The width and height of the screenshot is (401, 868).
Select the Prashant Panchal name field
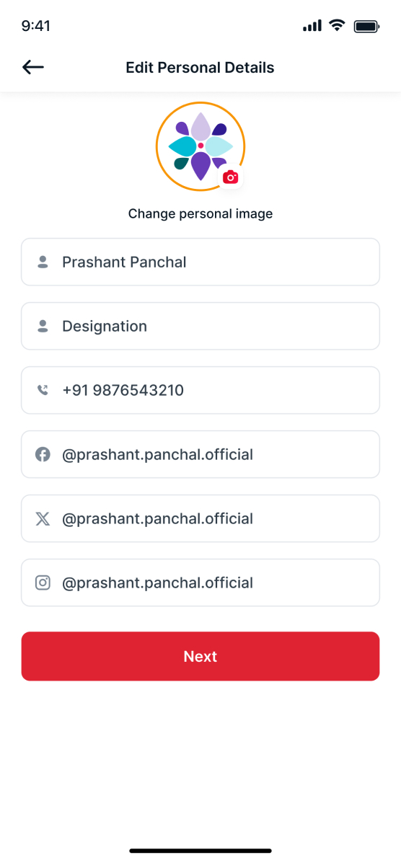200,262
